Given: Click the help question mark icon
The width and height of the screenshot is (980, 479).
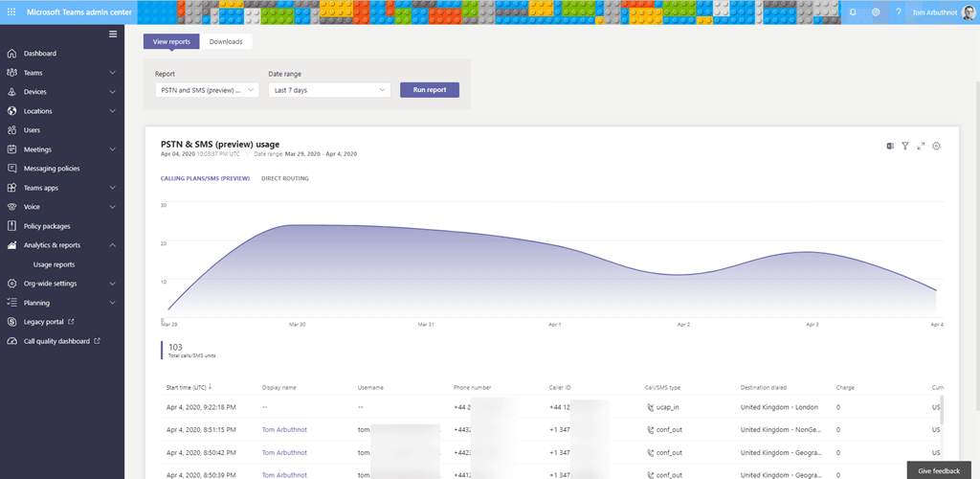Looking at the screenshot, I should 899,11.
